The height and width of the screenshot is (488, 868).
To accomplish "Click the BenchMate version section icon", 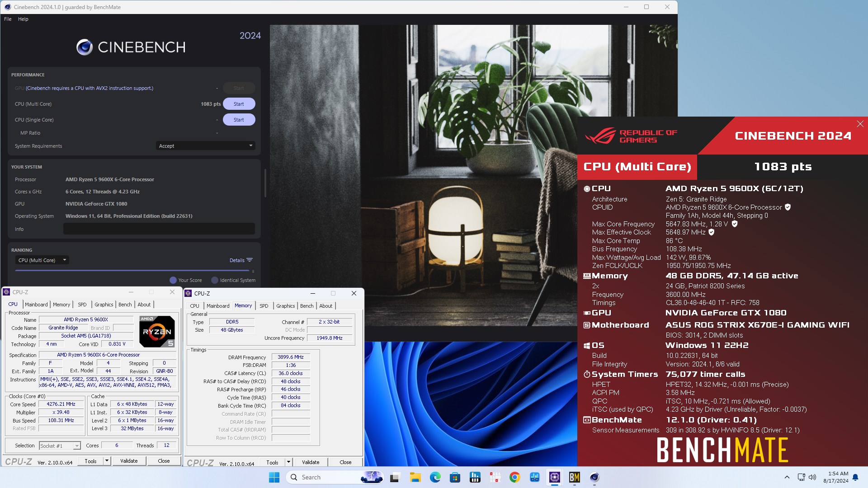I will click(x=587, y=420).
